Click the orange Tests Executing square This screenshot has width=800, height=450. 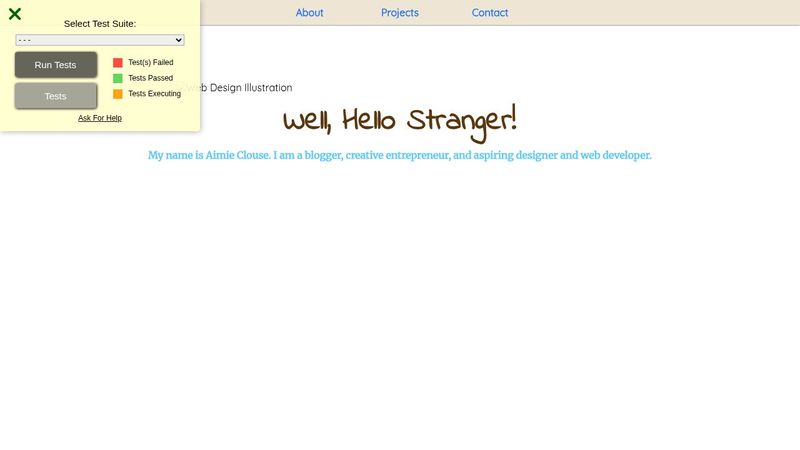click(118, 94)
